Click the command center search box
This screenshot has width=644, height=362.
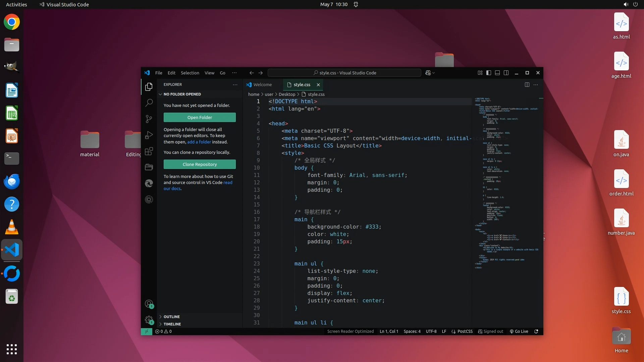[x=344, y=73]
